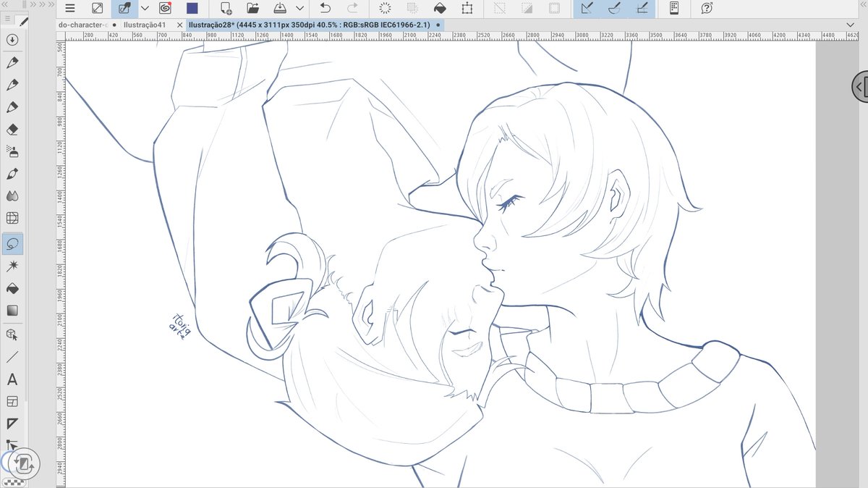Select the Gradient tool
This screenshot has height=488, width=868.
pos(12,311)
